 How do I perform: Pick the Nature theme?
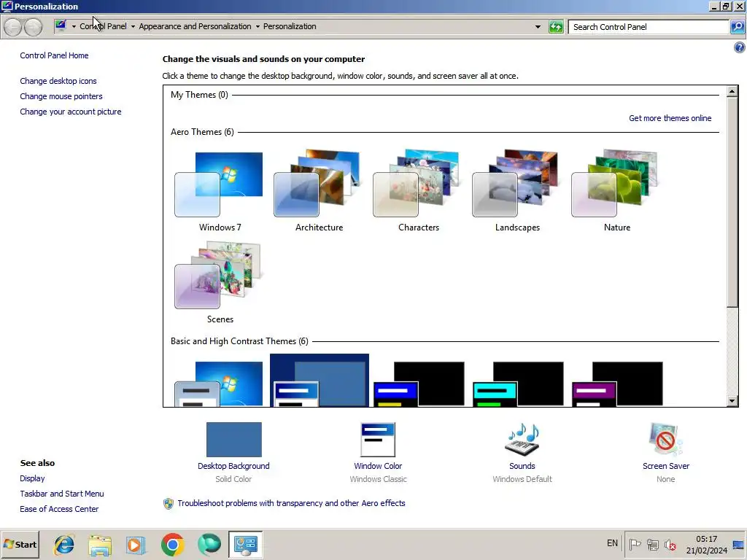616,191
